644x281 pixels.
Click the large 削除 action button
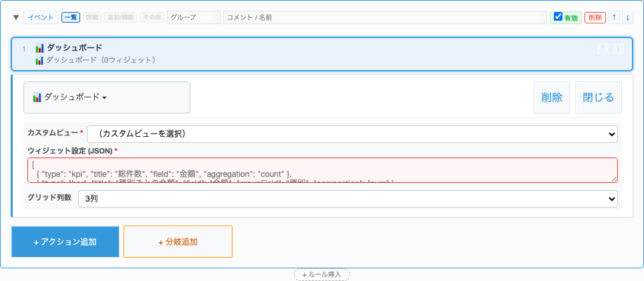click(x=552, y=97)
